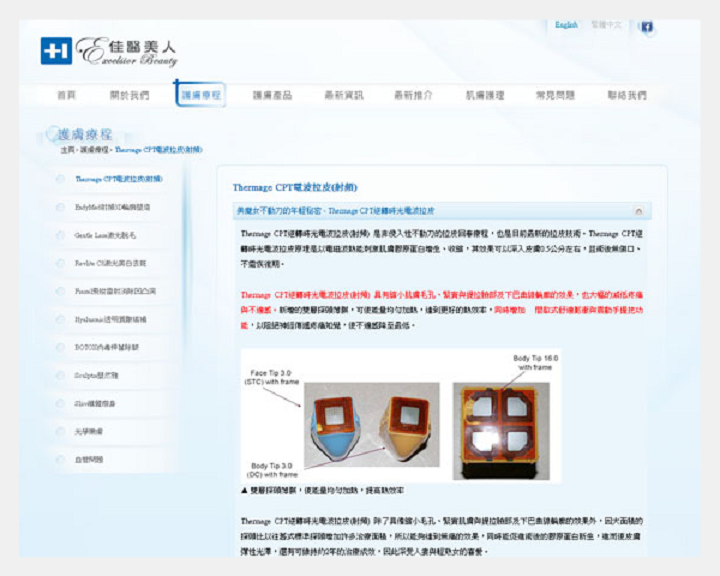Open the Facebook page icon
Viewport: 720px width, 576px height.
(647, 27)
